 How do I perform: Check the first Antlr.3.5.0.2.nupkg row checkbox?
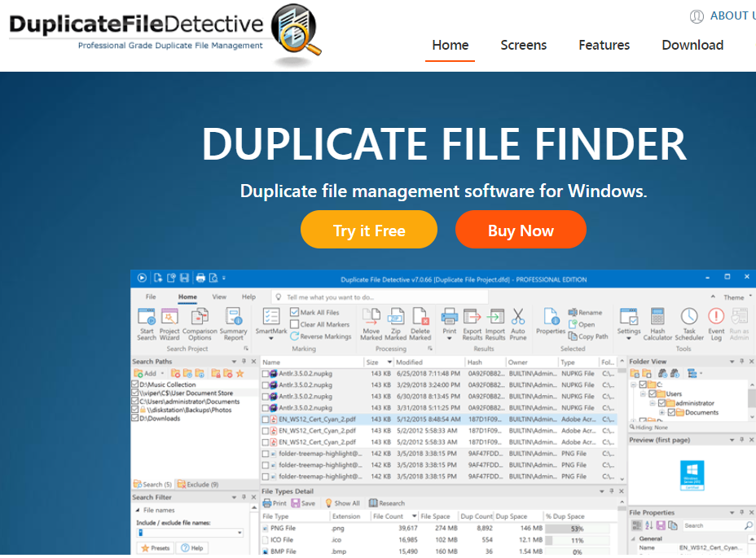[x=266, y=373]
